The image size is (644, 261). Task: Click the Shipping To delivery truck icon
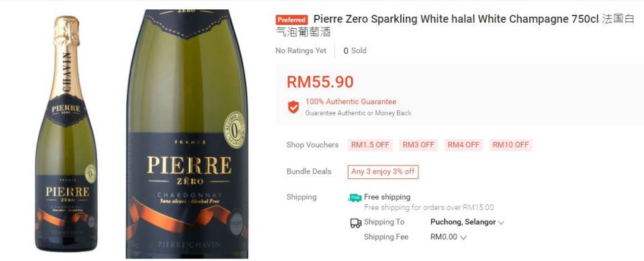pyautogui.click(x=356, y=223)
